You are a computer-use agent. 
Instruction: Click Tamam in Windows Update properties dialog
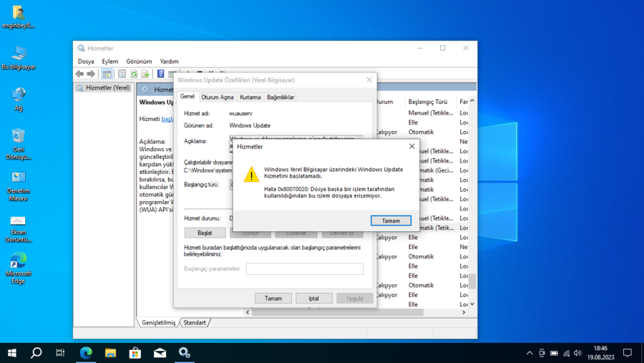(x=273, y=298)
